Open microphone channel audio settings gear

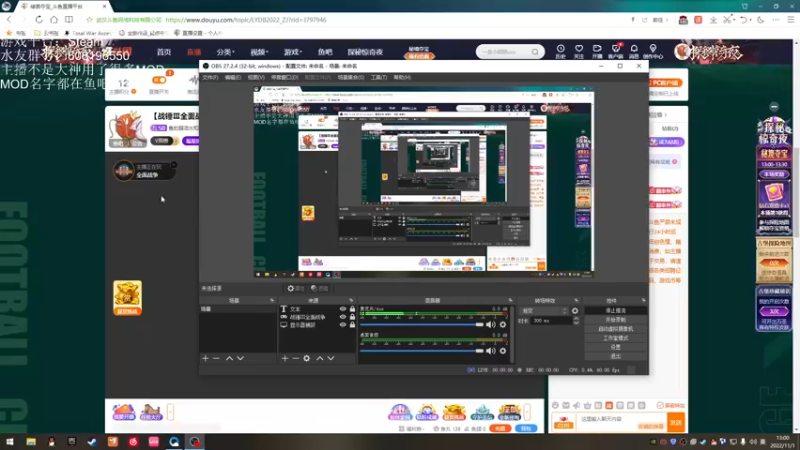503,324
